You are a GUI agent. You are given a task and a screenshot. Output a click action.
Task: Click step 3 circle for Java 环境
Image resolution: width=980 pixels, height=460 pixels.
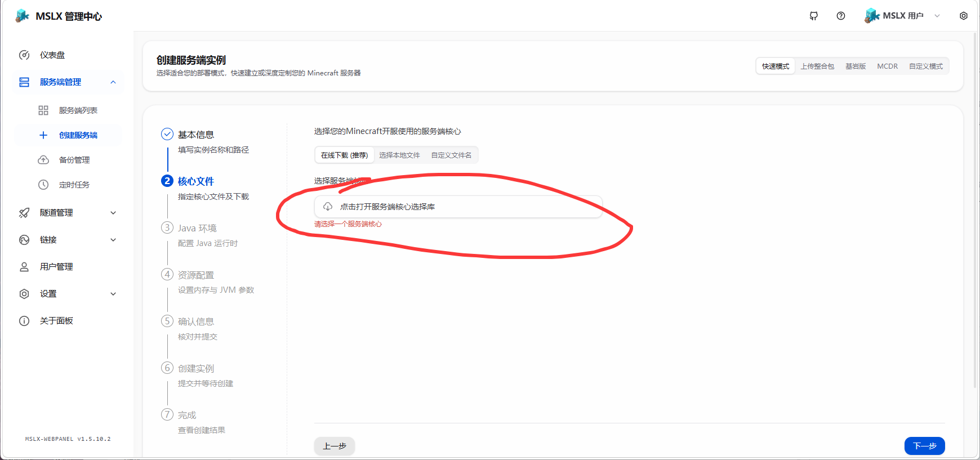(167, 227)
